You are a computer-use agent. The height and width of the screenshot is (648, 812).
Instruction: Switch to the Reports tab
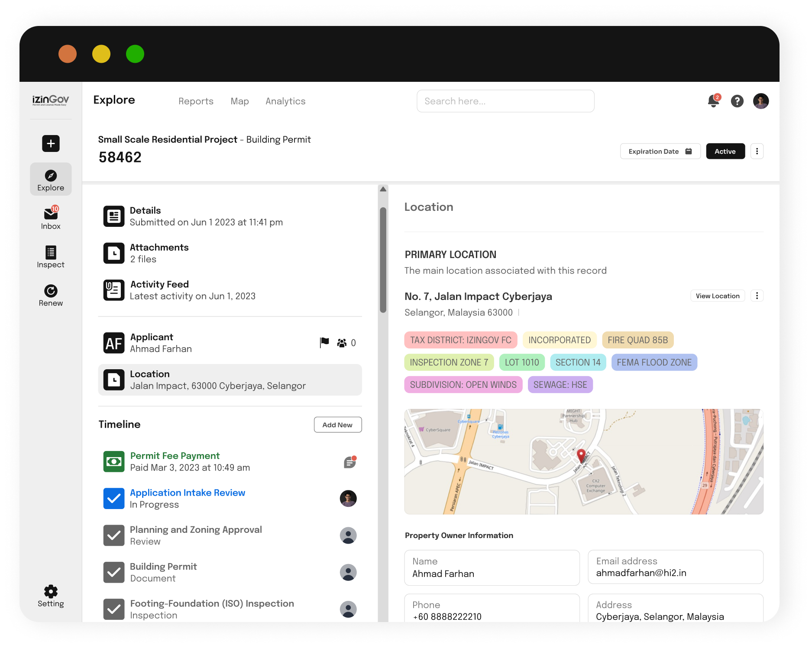click(x=196, y=101)
